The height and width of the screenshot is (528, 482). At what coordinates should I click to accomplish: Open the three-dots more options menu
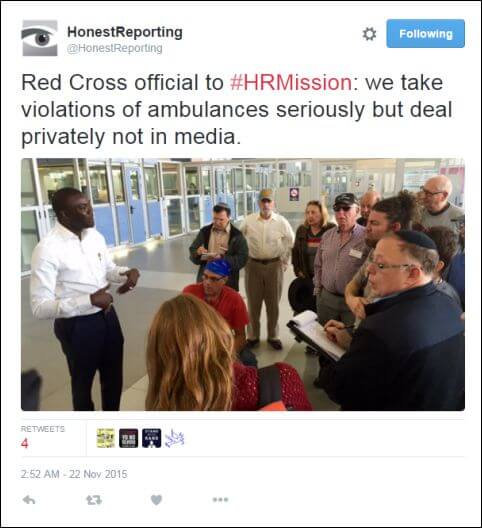[x=221, y=500]
